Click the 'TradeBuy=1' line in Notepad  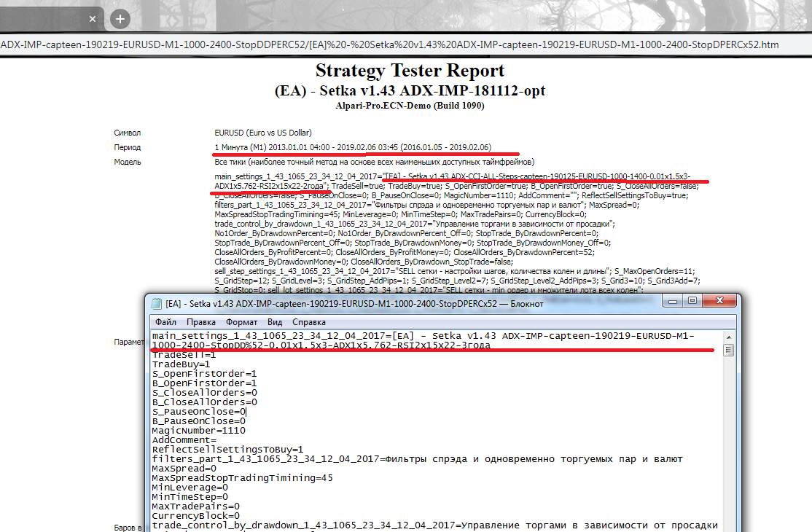[181, 364]
